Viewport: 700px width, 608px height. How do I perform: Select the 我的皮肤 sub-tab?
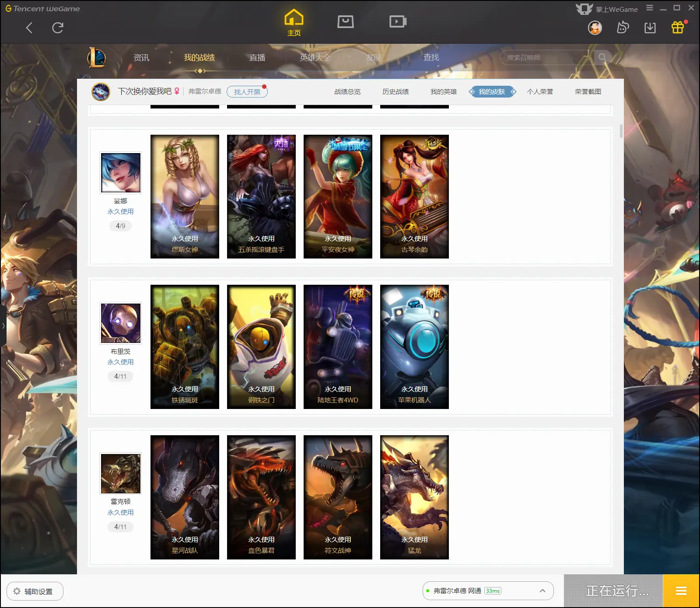(492, 91)
